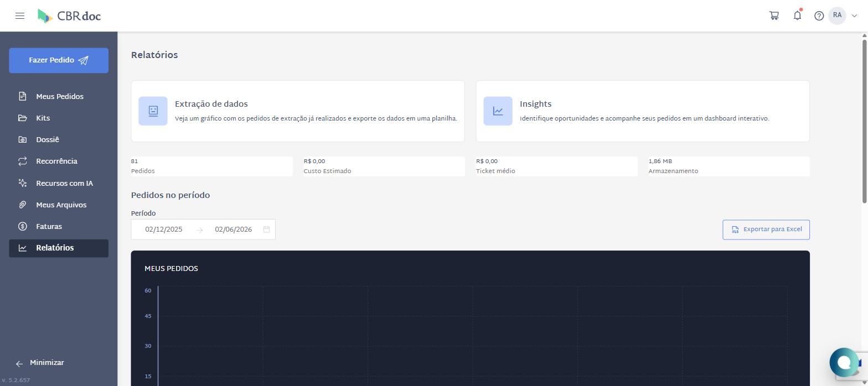The width and height of the screenshot is (868, 386).
Task: Click the Custo Estimado value
Action: pos(314,161)
